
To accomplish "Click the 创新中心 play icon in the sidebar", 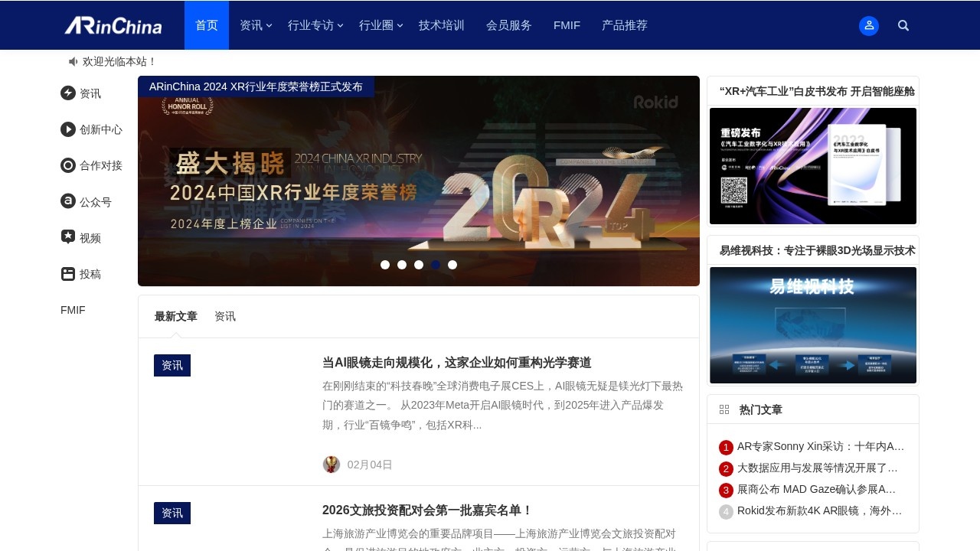I will [x=67, y=129].
